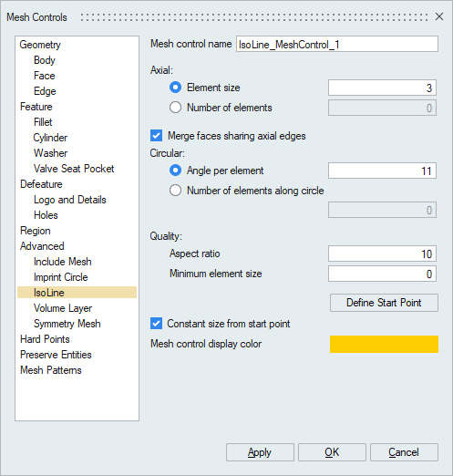
Task: Choose Logo and Details defeature option
Action: pos(70,200)
